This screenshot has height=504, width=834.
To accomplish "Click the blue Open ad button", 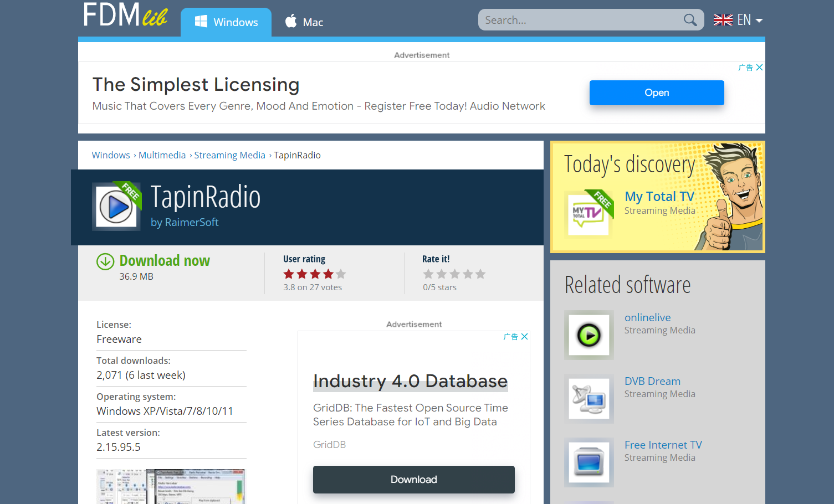I will click(x=657, y=92).
